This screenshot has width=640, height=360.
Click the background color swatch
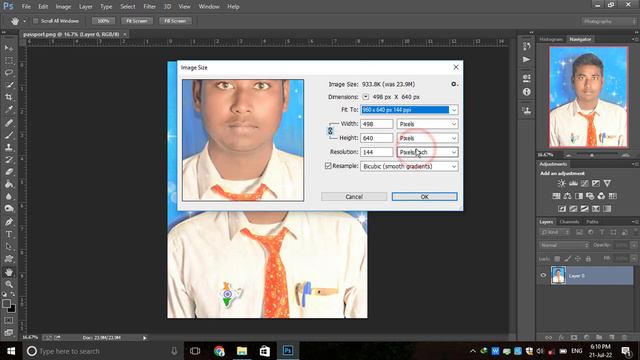tap(12, 309)
